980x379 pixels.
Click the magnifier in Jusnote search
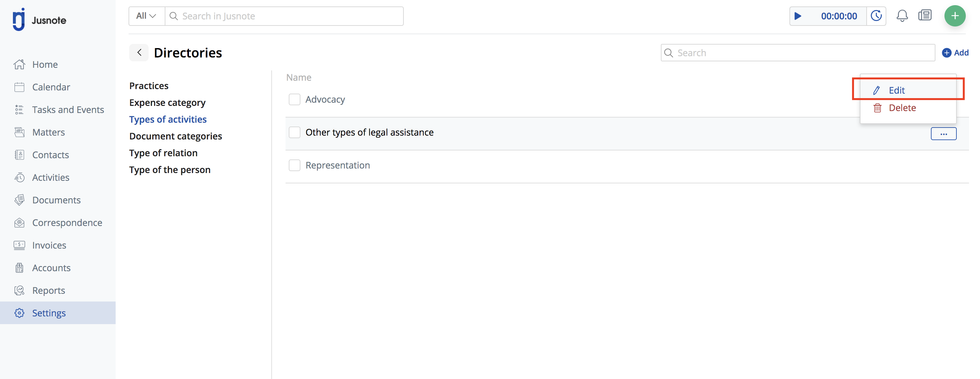click(x=174, y=16)
